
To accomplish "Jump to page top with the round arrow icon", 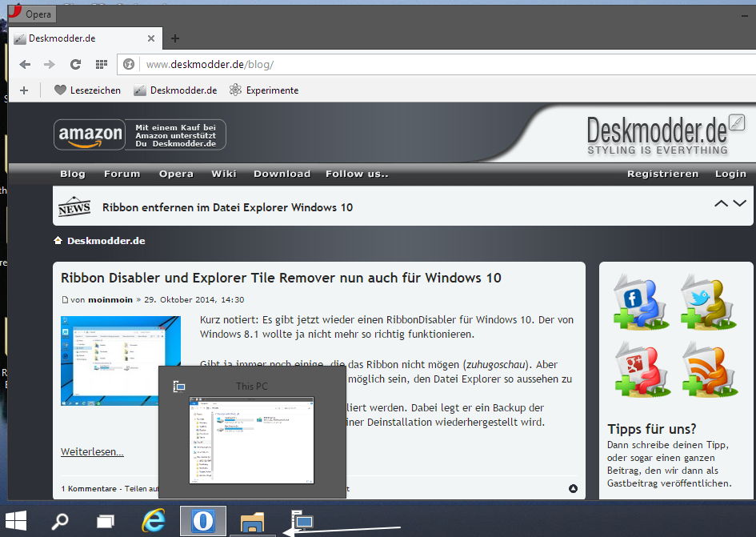I will (x=573, y=489).
